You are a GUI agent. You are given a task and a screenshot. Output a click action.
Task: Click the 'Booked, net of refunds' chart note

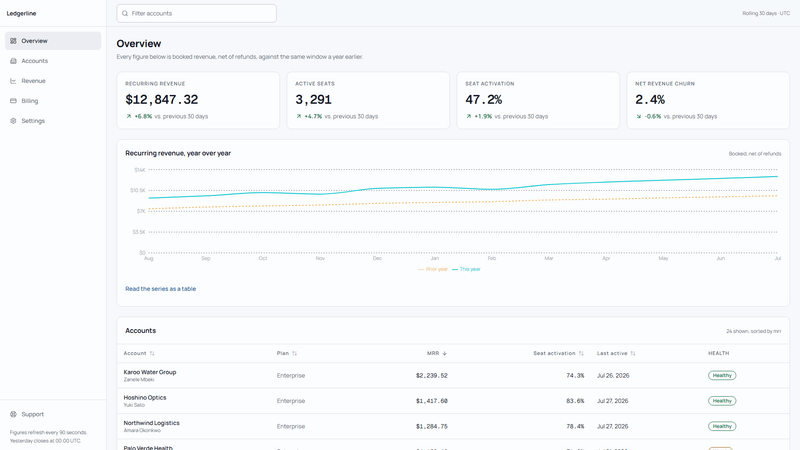click(x=755, y=154)
